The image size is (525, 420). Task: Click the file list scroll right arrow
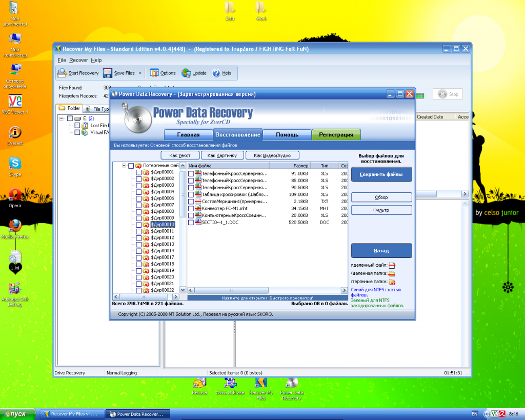point(344,290)
